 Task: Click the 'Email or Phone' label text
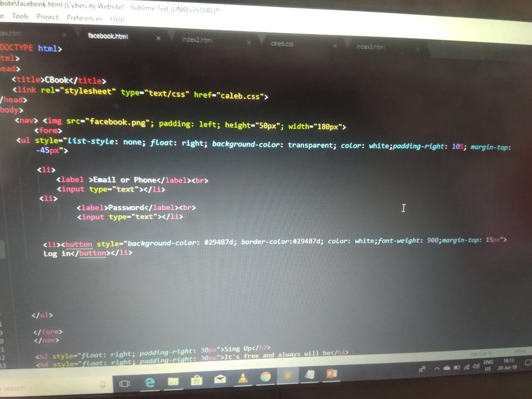125,180
